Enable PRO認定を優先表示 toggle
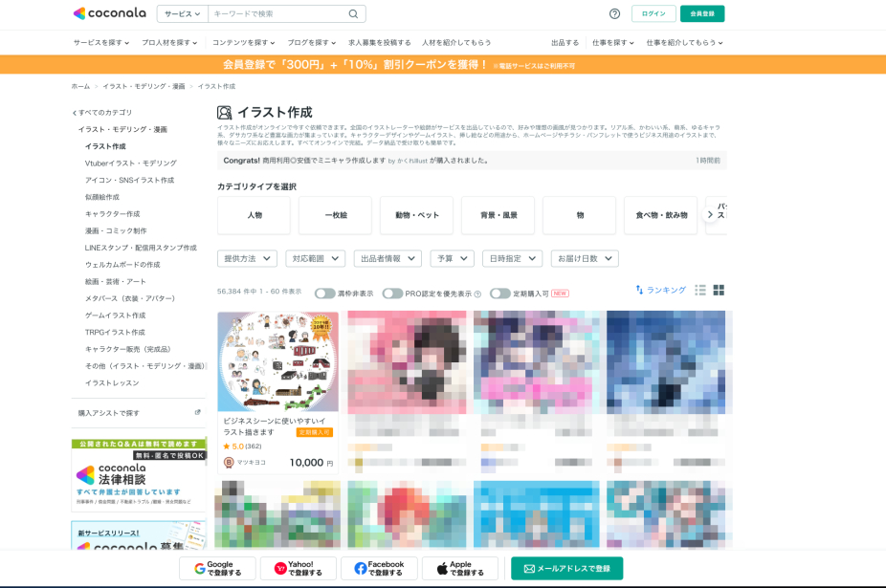Screen dimensions: 886x588 (392, 294)
